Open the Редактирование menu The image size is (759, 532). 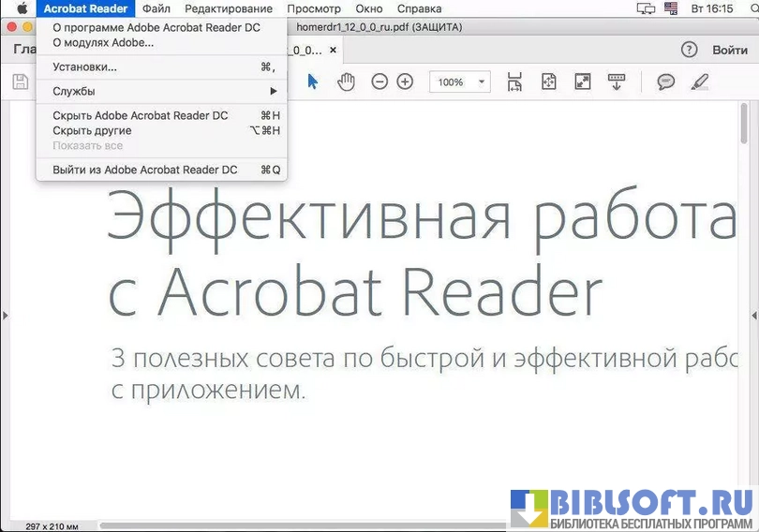point(229,8)
